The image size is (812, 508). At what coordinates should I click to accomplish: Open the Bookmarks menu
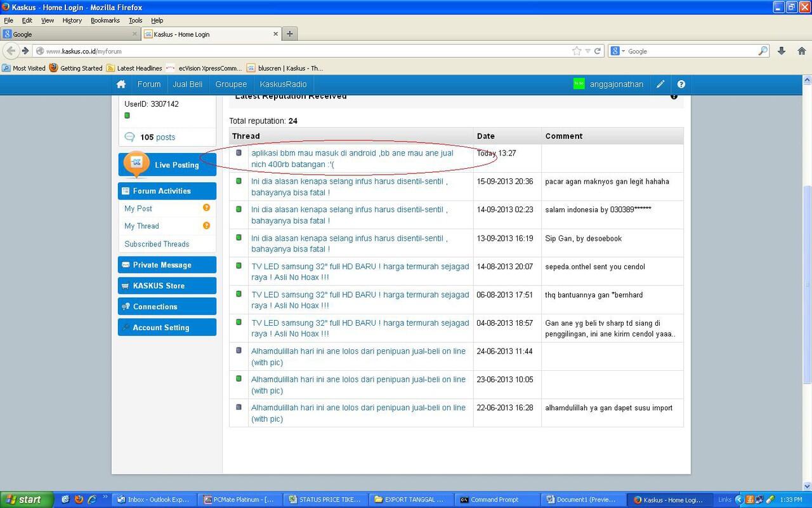[x=105, y=20]
